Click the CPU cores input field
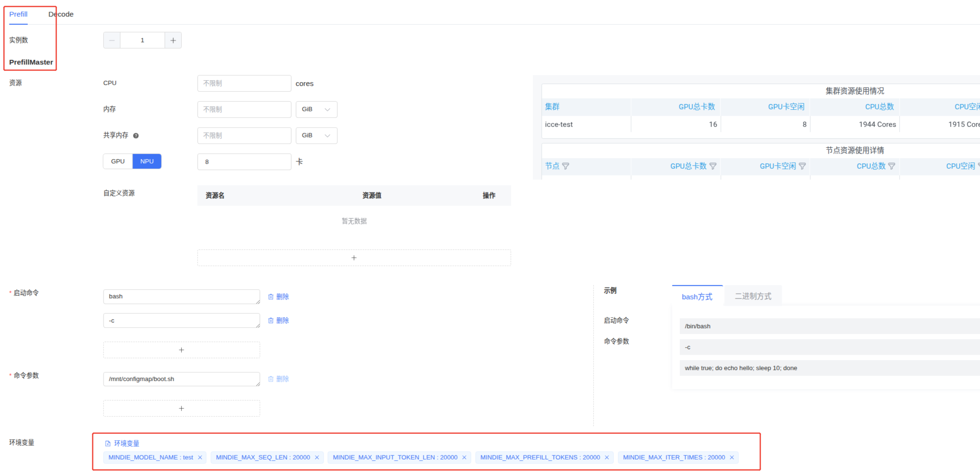 tap(244, 83)
